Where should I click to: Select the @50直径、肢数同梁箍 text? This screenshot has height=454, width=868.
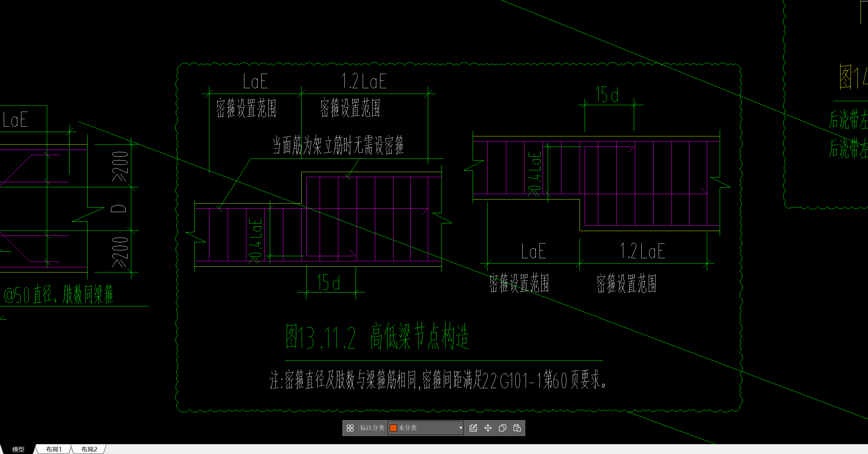58,295
